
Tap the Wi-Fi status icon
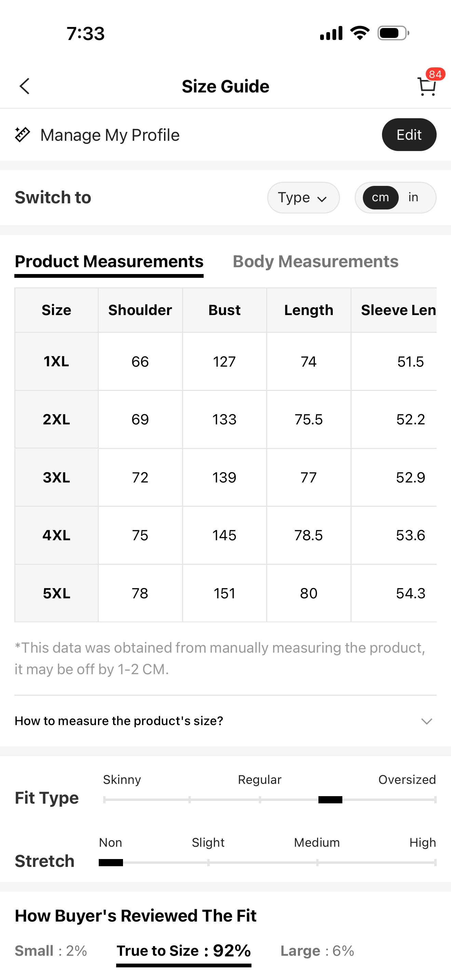pyautogui.click(x=360, y=33)
